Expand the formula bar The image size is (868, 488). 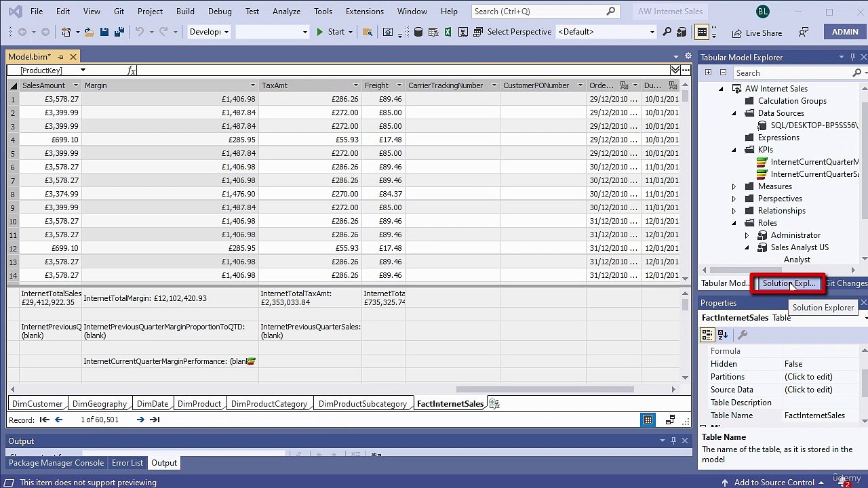(675, 70)
